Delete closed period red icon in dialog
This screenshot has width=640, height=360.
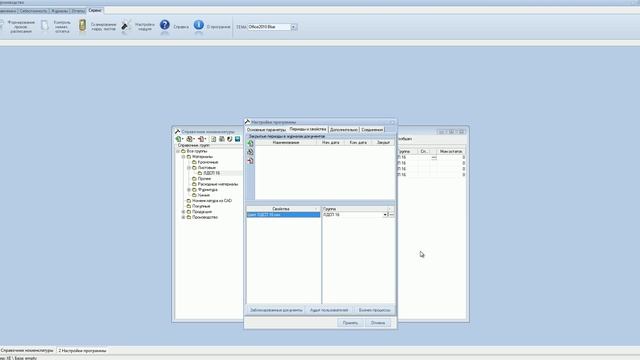[x=251, y=161]
